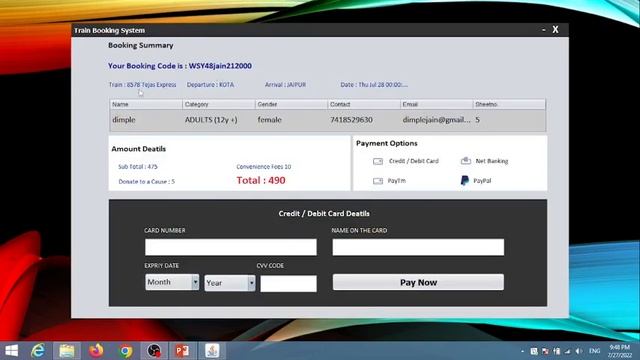Switch to PowerPoint in the taskbar
640x360 pixels.
coord(182,351)
